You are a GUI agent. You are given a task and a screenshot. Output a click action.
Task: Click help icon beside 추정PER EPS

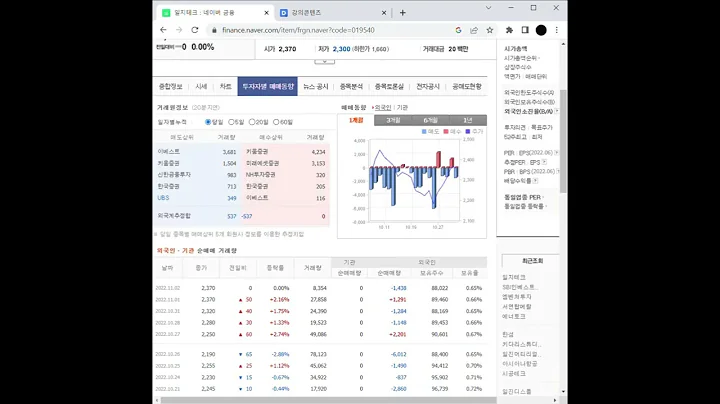coord(544,162)
